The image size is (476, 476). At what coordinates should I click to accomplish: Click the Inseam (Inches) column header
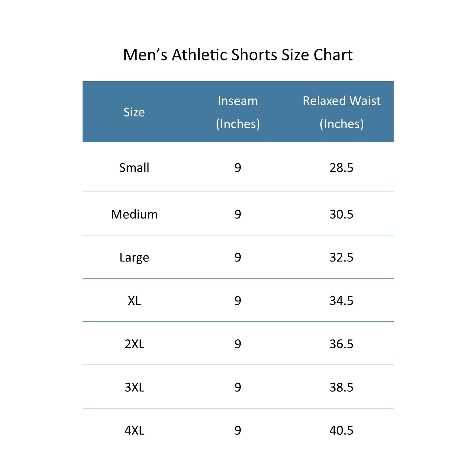[238, 112]
